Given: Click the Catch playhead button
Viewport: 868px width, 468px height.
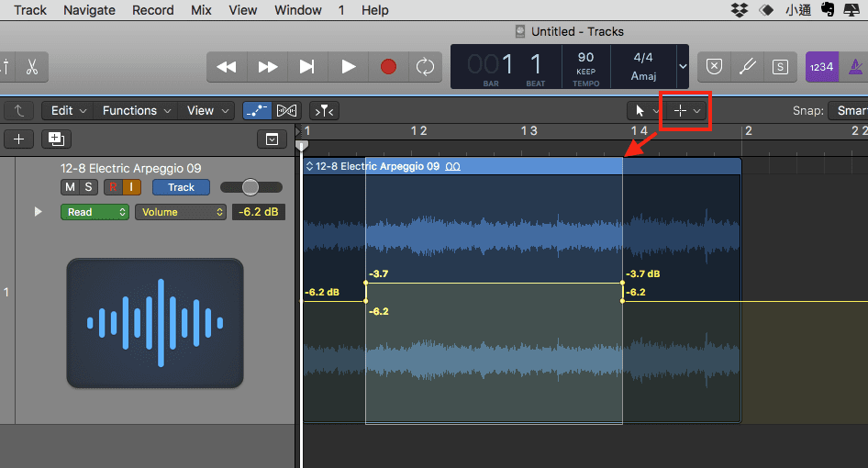Looking at the screenshot, I should [x=325, y=111].
